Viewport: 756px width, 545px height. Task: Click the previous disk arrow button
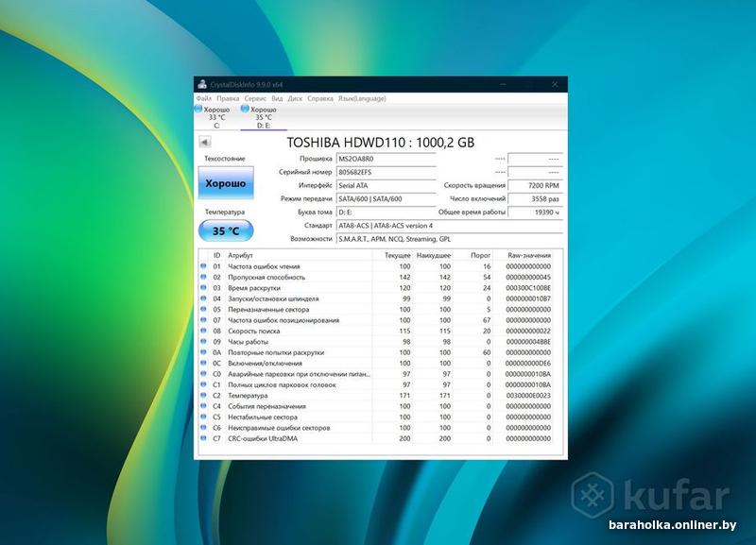click(204, 142)
